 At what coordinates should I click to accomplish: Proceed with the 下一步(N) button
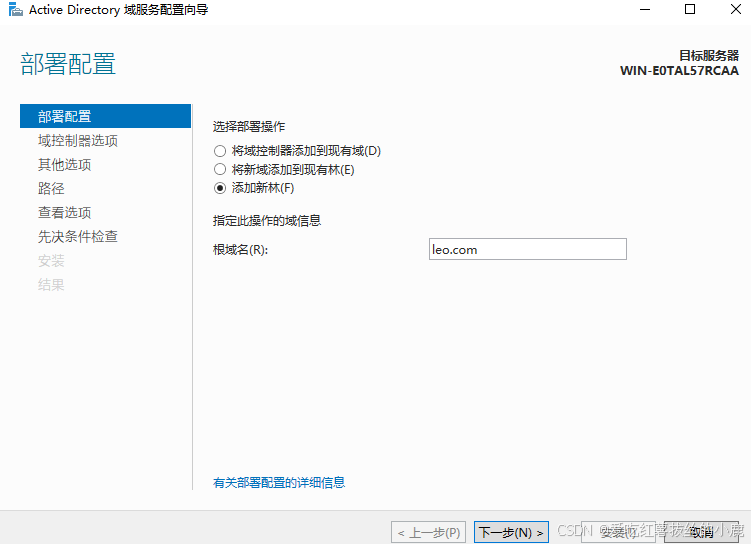pos(512,533)
